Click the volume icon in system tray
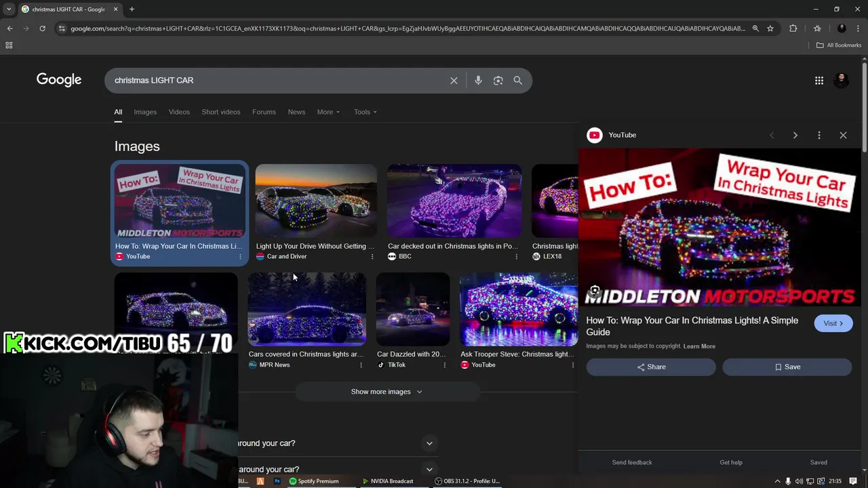This screenshot has width=868, height=488. (799, 481)
